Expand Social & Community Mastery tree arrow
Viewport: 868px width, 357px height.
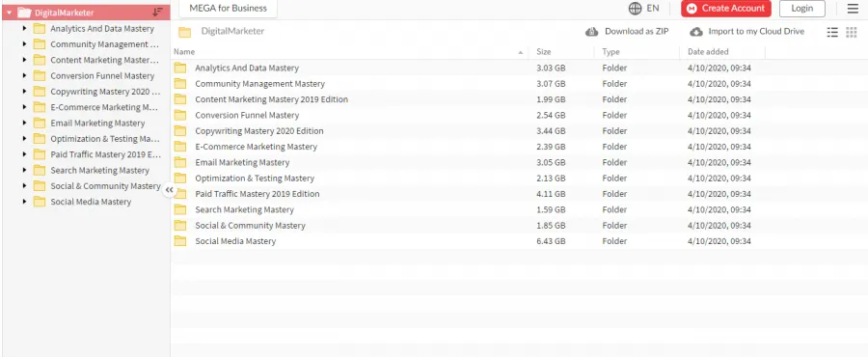click(x=24, y=186)
